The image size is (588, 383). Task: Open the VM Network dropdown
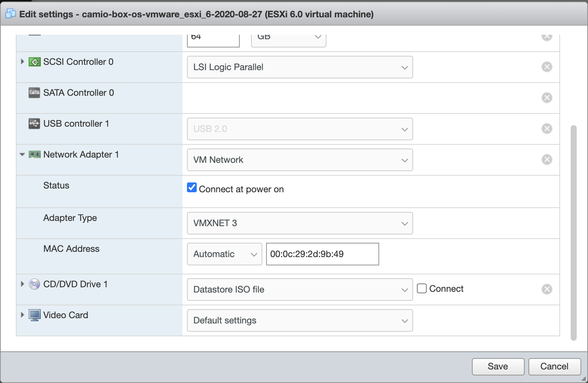[x=300, y=160]
